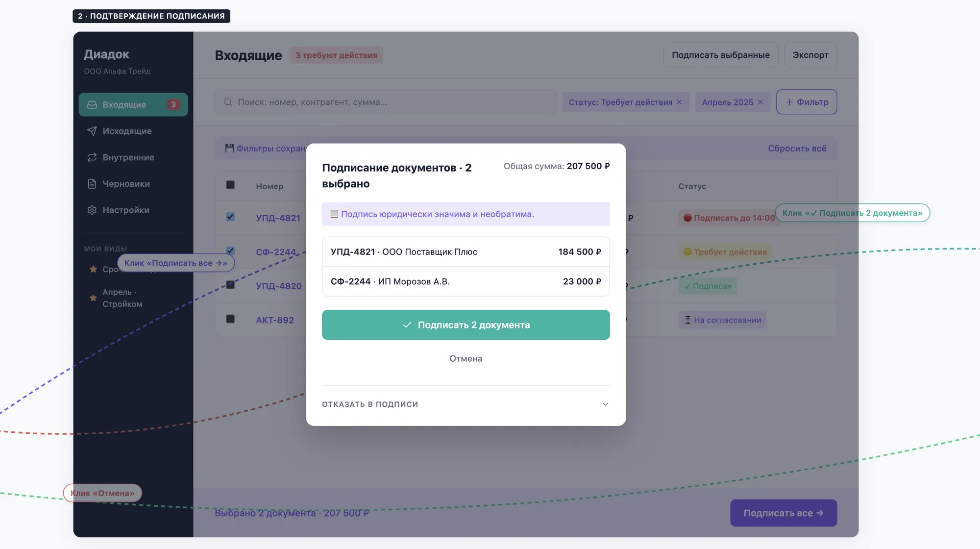This screenshot has height=549, width=980.
Task: Click the inbox icon next to Входящие
Action: tap(92, 104)
